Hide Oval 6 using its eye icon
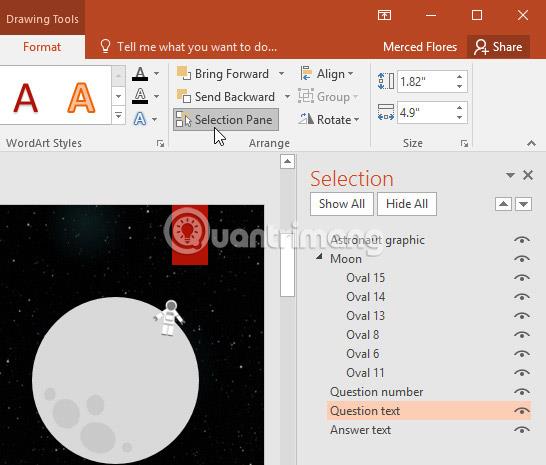This screenshot has width=546, height=465. coord(522,354)
